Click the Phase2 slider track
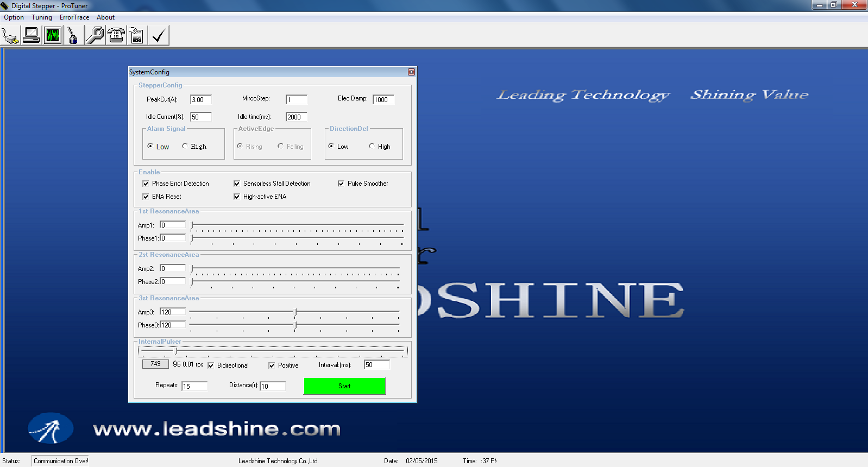868x467 pixels. tap(295, 281)
